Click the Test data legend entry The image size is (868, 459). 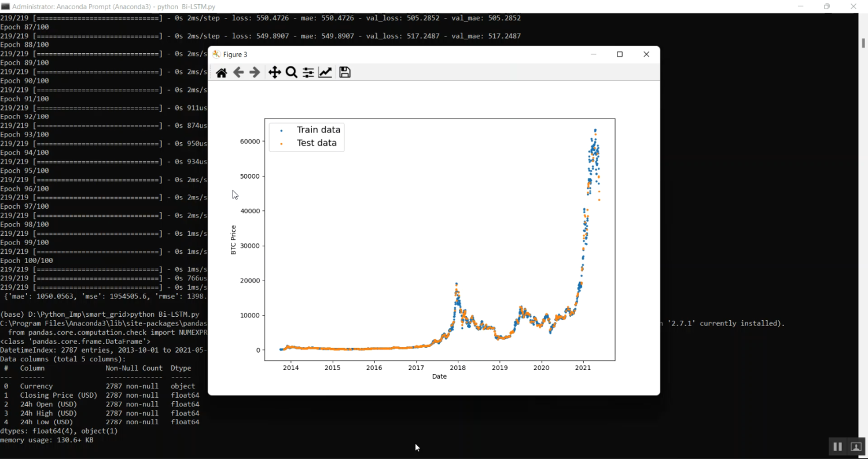pos(317,143)
